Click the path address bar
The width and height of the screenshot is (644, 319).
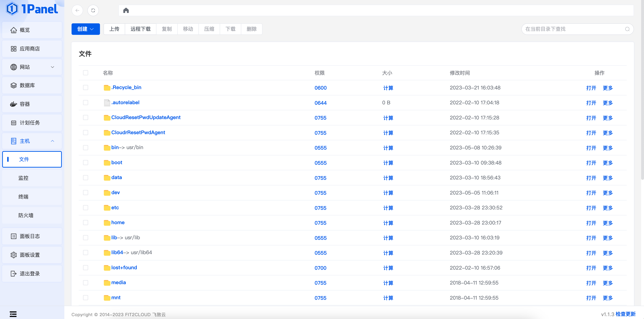(376, 10)
